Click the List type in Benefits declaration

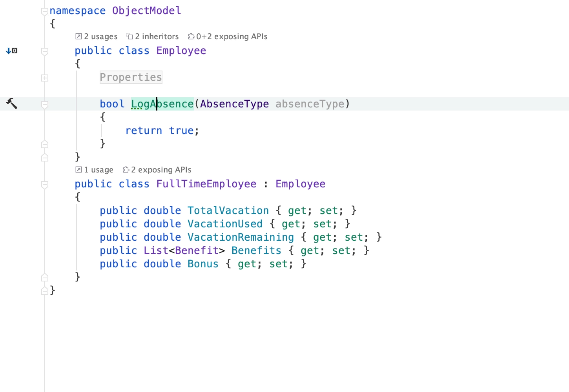(x=156, y=250)
